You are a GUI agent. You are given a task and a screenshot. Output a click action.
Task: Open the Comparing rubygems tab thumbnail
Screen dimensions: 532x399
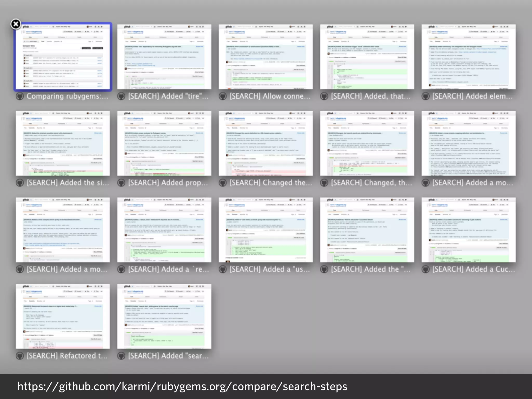[63, 57]
